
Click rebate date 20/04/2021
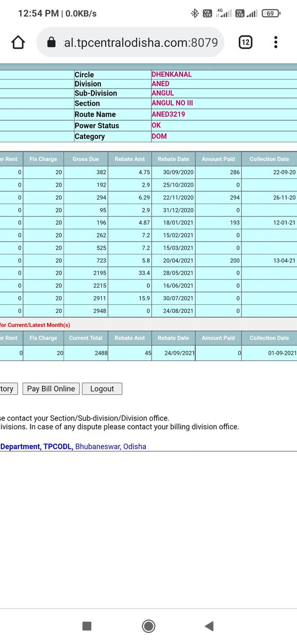pos(179,260)
